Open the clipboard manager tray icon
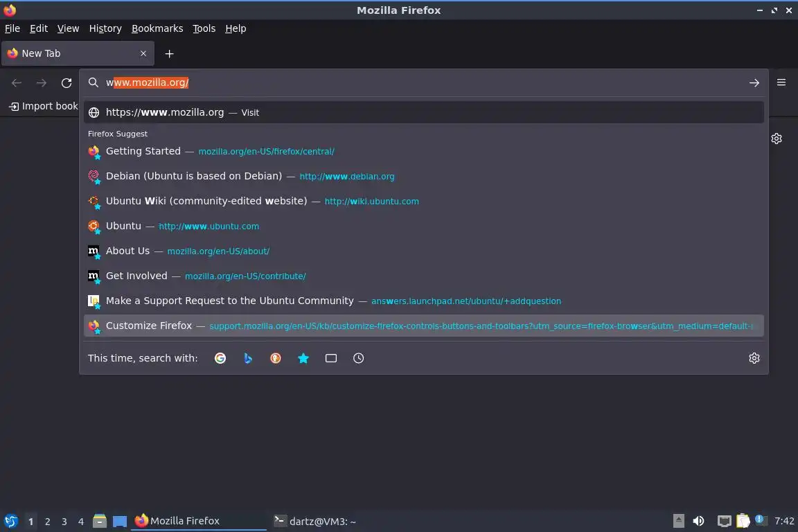The height and width of the screenshot is (532, 798). 743,521
